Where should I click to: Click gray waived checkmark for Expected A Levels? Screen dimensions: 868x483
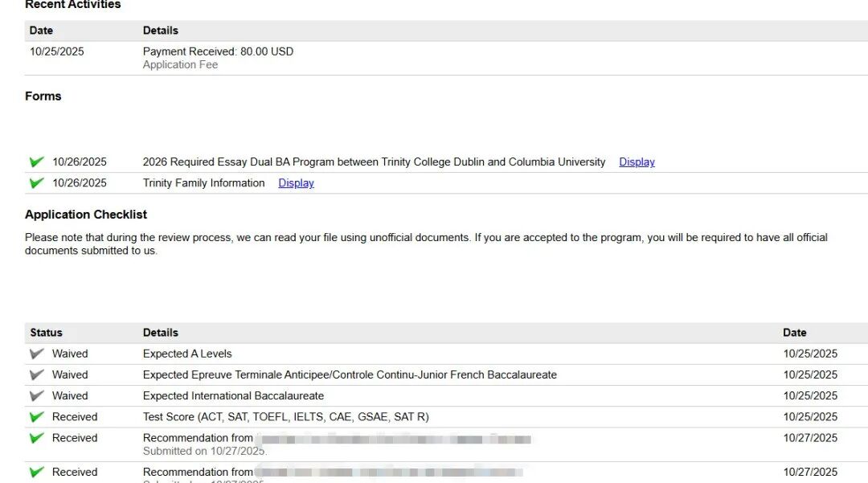tap(36, 354)
